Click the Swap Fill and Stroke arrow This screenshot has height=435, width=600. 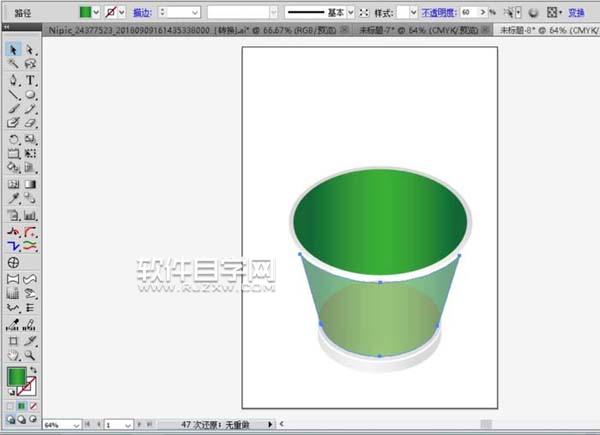point(33,370)
